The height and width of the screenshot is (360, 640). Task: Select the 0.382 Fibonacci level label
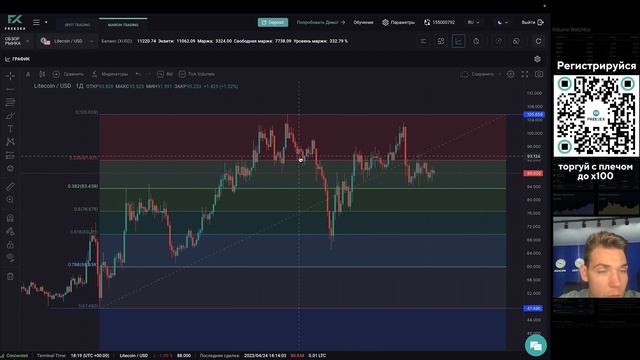[x=83, y=186]
